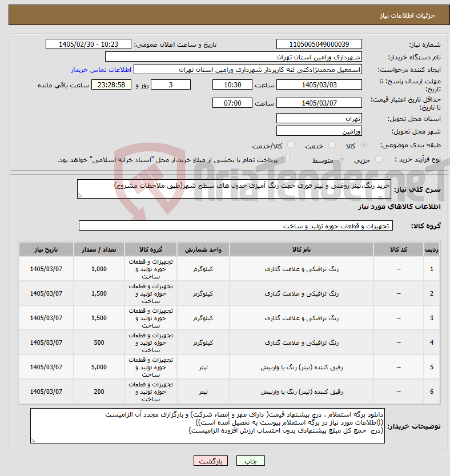Screen dimensions: 450x476
Task: Select the کالا radio button
Action: point(364,145)
